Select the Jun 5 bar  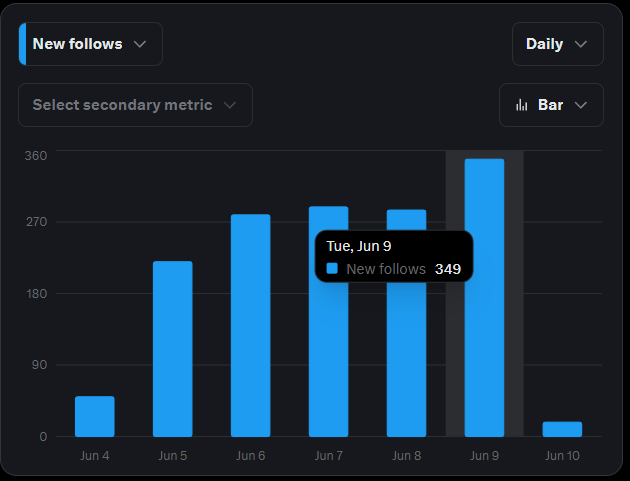click(x=173, y=349)
